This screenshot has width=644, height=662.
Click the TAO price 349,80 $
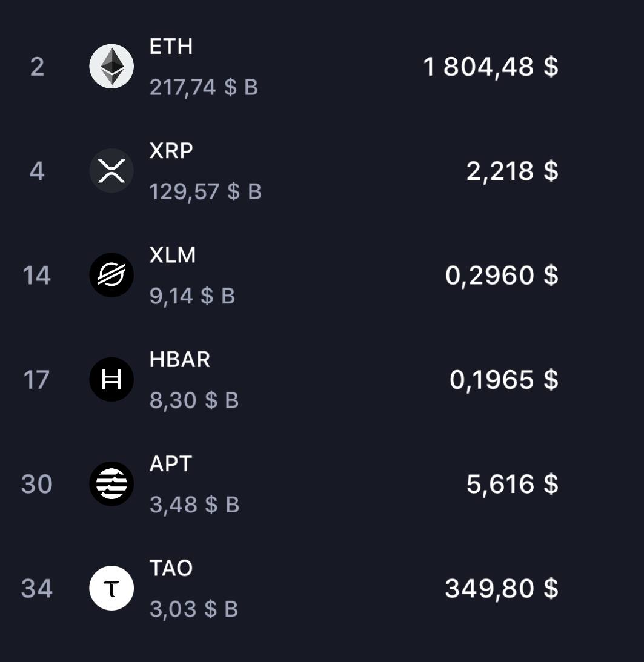[502, 588]
